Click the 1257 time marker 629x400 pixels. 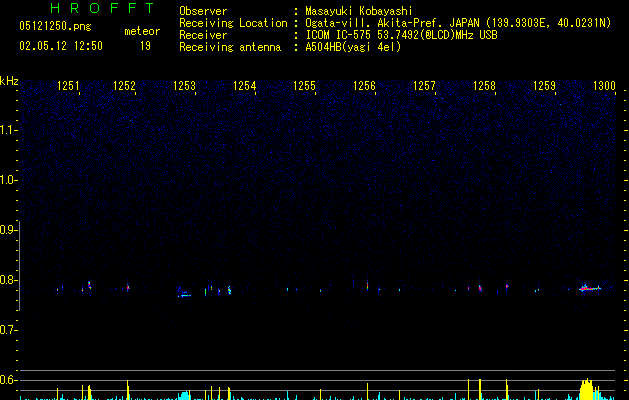click(x=424, y=86)
